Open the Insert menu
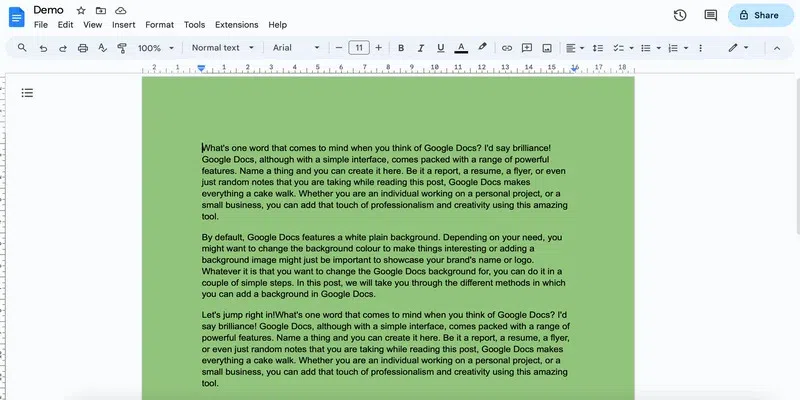The width and height of the screenshot is (800, 400). pyautogui.click(x=124, y=24)
